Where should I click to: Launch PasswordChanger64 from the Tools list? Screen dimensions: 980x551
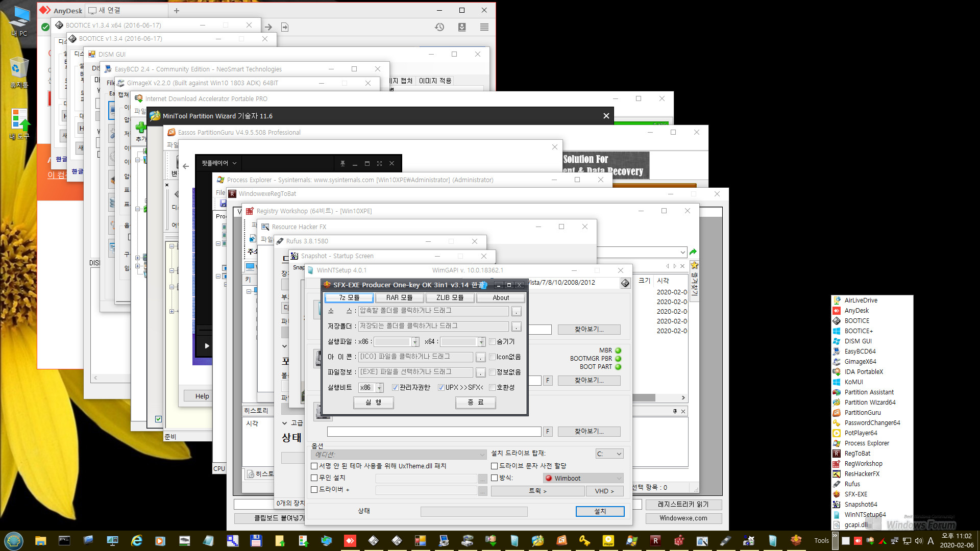click(872, 423)
